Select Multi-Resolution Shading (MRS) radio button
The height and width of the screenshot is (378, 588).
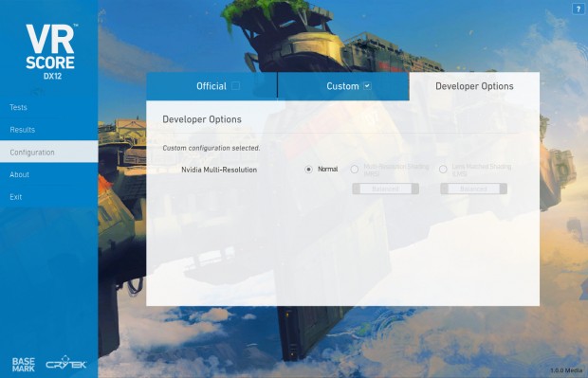(355, 170)
